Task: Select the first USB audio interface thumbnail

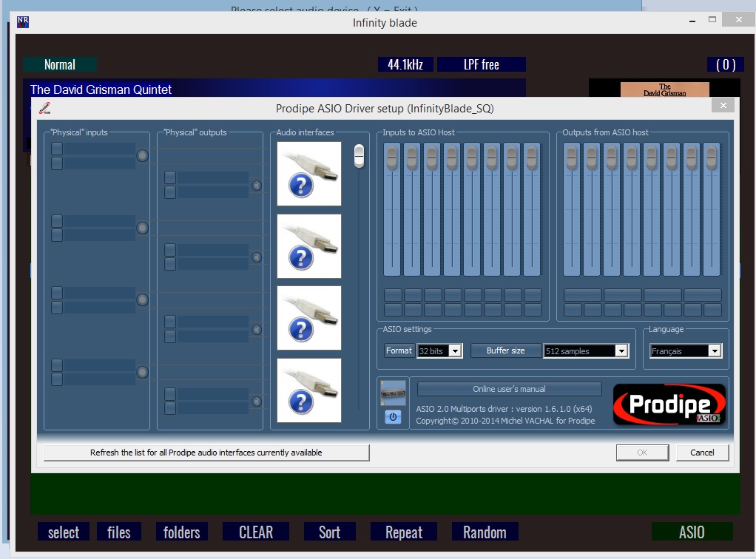Action: pyautogui.click(x=309, y=174)
